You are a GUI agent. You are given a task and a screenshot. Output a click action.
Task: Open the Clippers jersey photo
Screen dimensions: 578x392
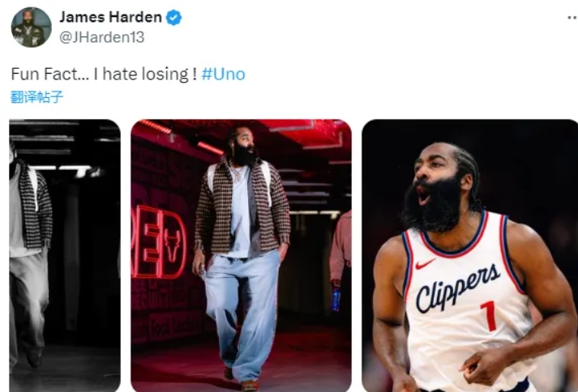[x=469, y=255]
